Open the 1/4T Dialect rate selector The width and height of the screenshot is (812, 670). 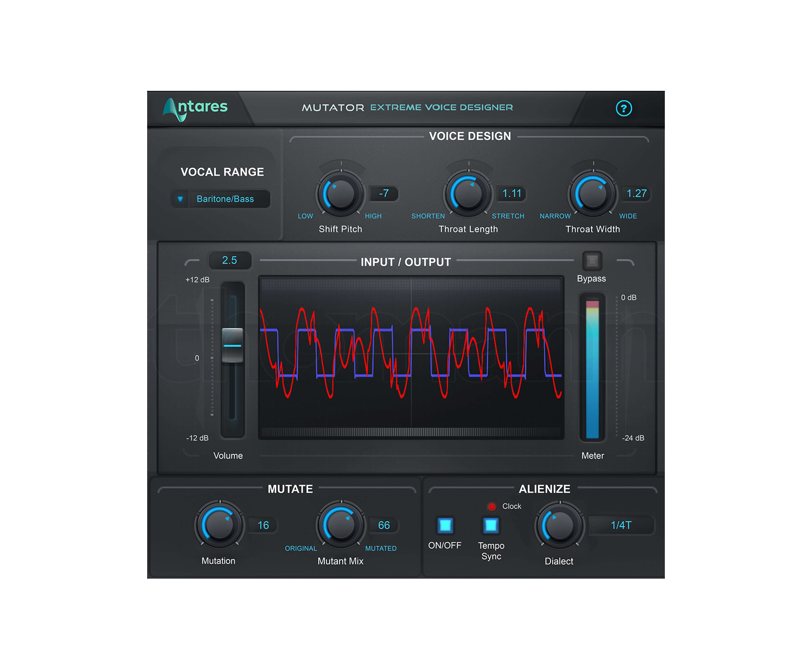[621, 525]
